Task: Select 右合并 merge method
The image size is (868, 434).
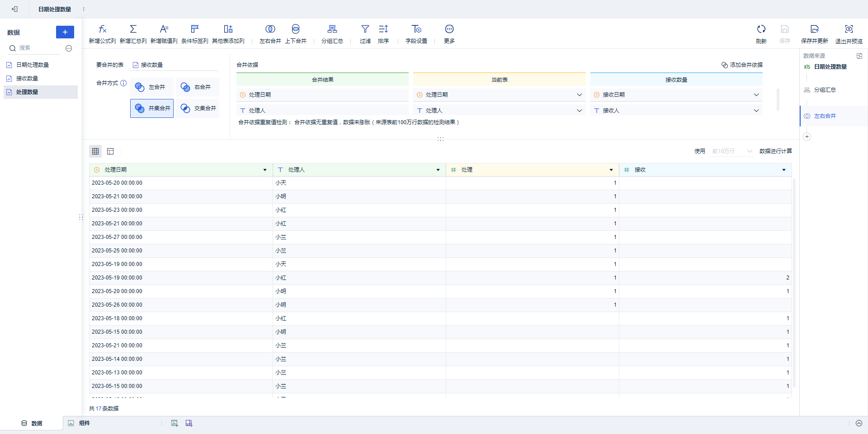Action: (198, 87)
